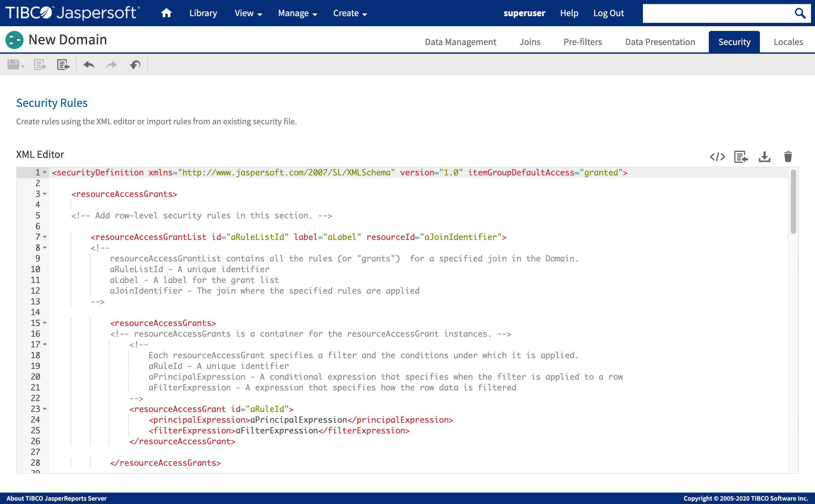
Task: Redo the last change
Action: (112, 64)
